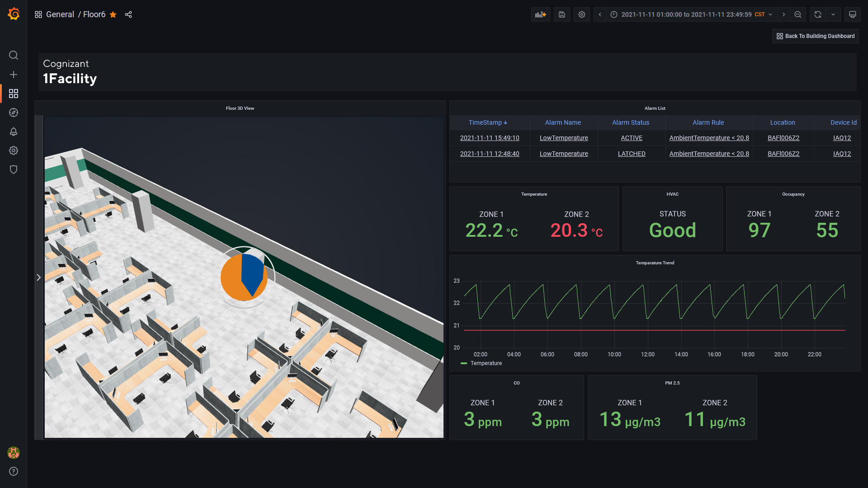Viewport: 868px width, 488px height.
Task: Toggle the favorite star on Floor6
Action: (113, 14)
